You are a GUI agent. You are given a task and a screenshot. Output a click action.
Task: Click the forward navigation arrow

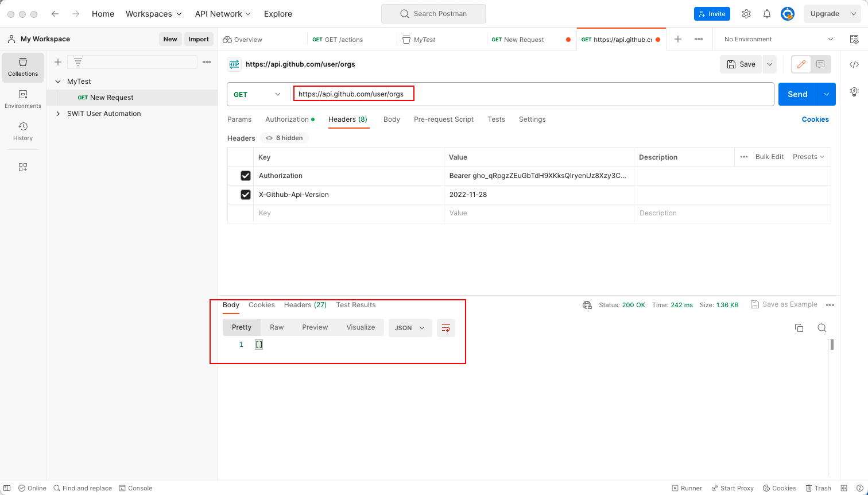[76, 14]
